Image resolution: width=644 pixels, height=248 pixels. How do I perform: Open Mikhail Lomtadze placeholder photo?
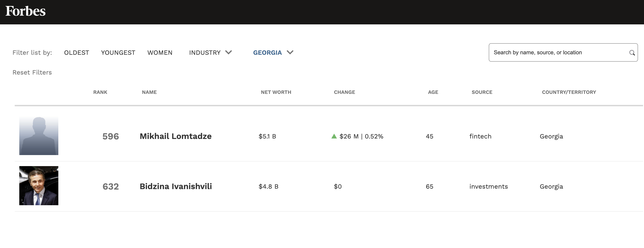[39, 136]
